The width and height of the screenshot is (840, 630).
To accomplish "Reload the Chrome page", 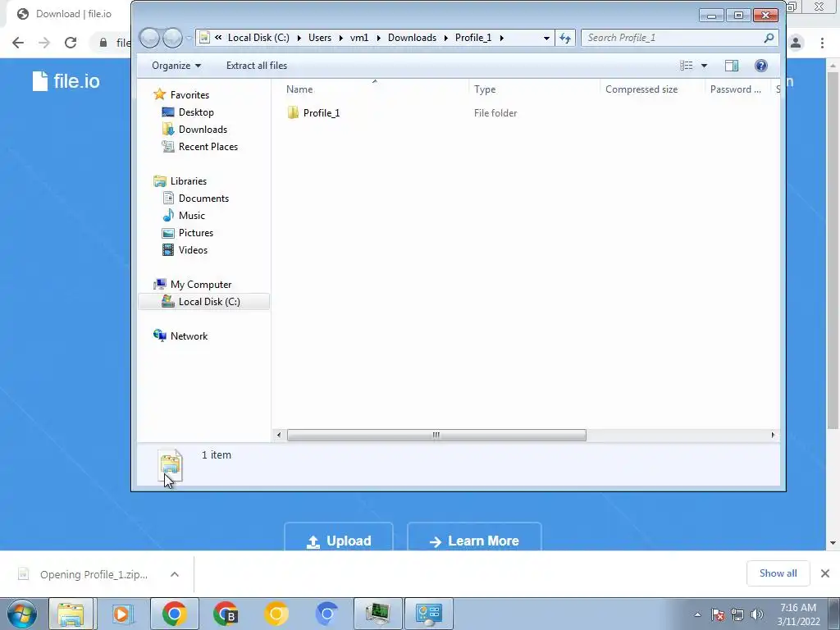I will tap(71, 43).
